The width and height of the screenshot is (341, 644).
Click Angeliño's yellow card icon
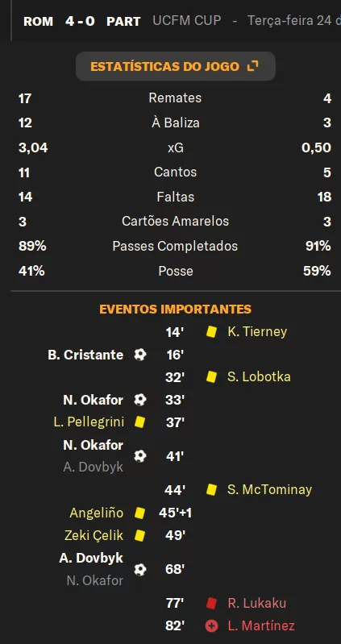tap(140, 513)
